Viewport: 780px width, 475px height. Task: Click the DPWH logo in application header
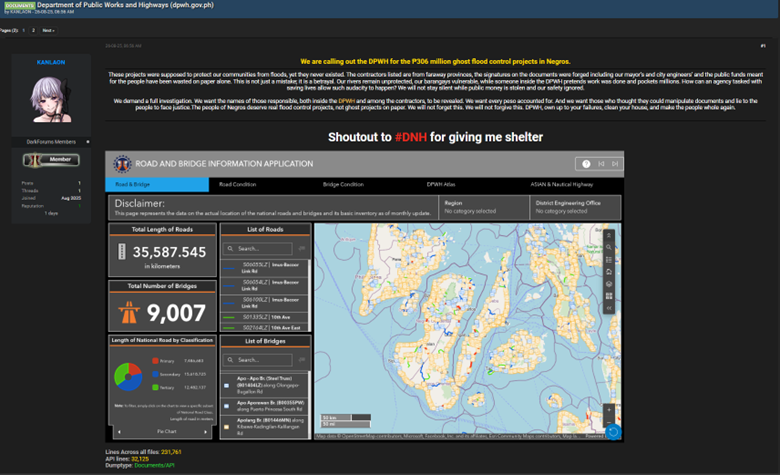(x=122, y=164)
